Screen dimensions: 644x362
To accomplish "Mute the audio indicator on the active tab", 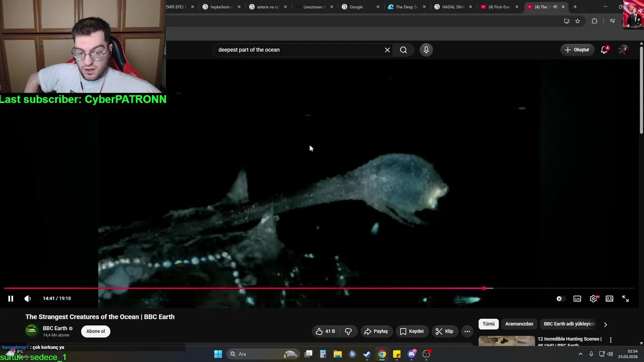I will coord(555,7).
